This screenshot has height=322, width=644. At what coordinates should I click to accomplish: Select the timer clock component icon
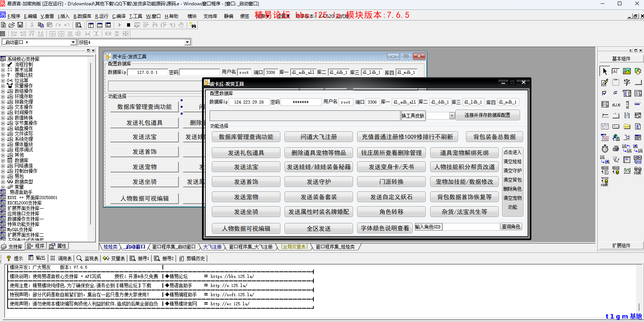(605, 148)
